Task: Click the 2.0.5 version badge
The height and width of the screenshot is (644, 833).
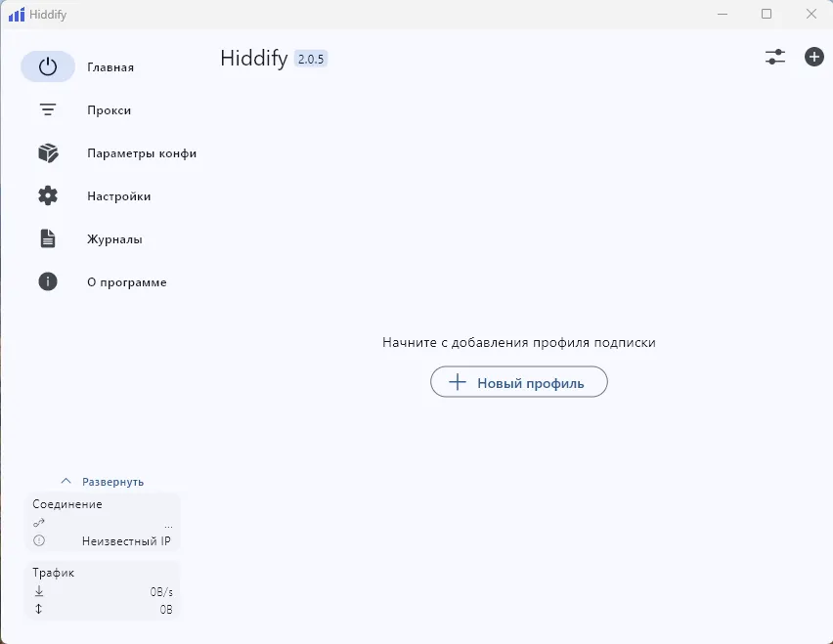Action: point(314,58)
